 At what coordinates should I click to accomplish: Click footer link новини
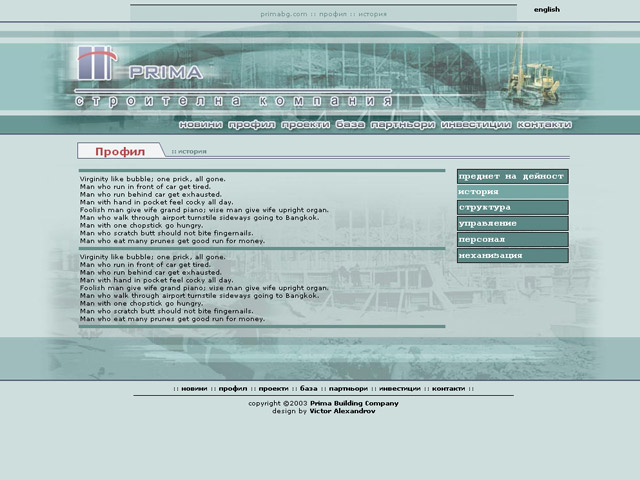[194, 389]
